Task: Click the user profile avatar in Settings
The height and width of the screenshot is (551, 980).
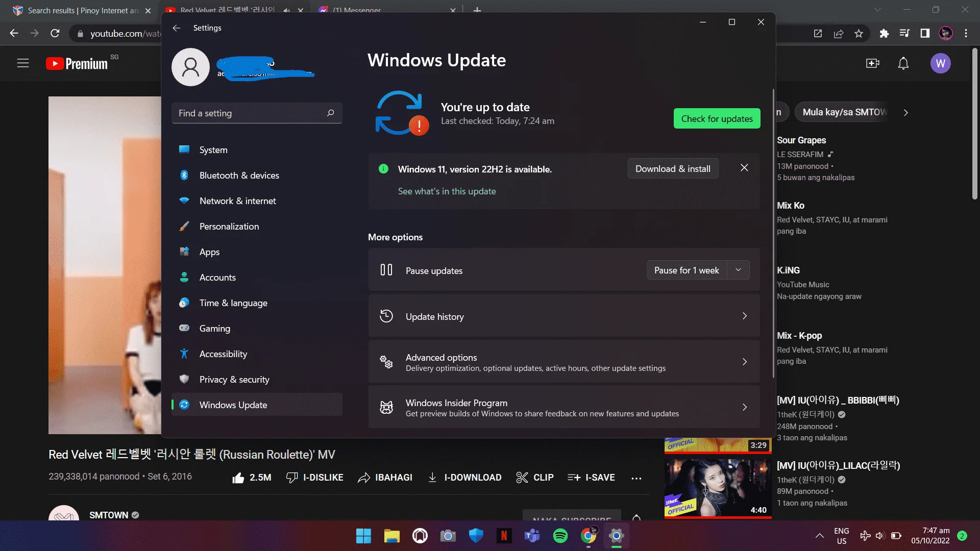Action: pos(190,67)
